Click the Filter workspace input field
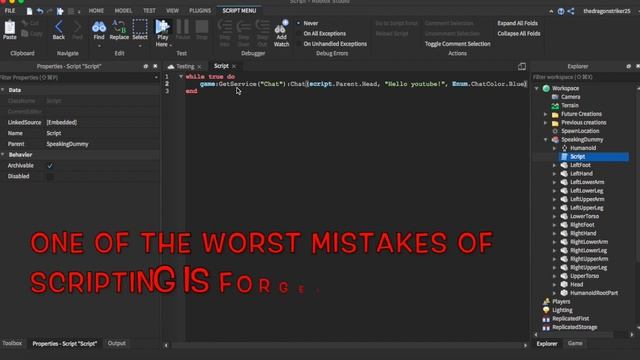Screen dimensions: 640x360 click(x=584, y=77)
